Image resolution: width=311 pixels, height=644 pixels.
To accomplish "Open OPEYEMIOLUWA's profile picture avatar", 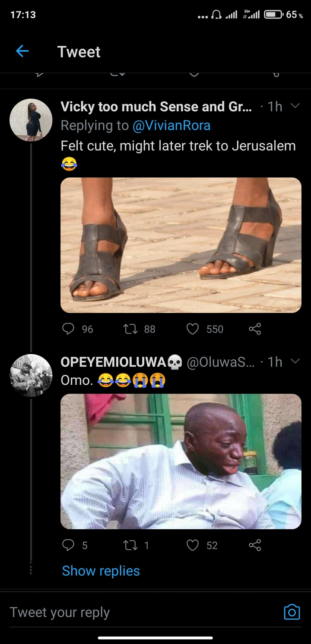I will click(x=31, y=375).
